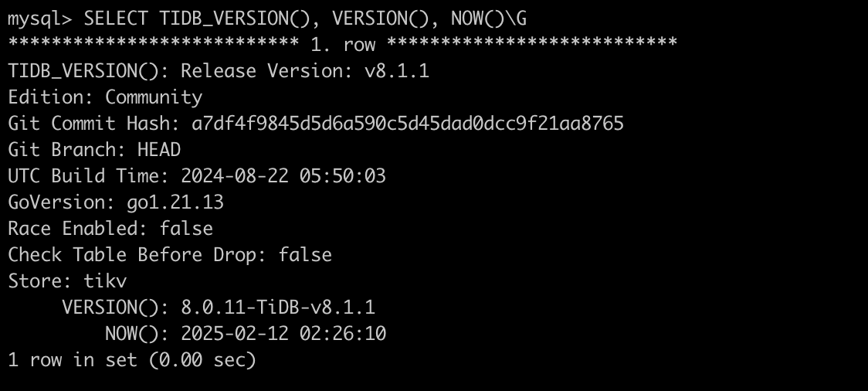
Task: Click the Race Enabled false value
Action: [x=186, y=229]
